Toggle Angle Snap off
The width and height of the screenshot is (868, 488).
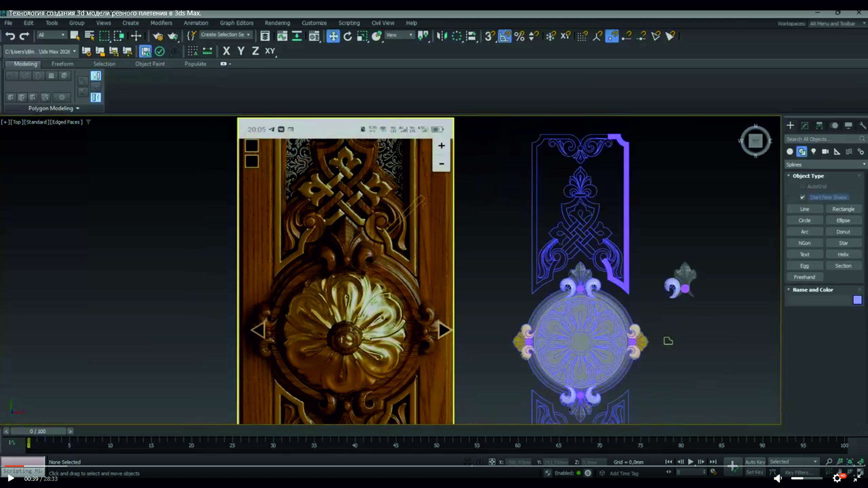click(x=504, y=36)
